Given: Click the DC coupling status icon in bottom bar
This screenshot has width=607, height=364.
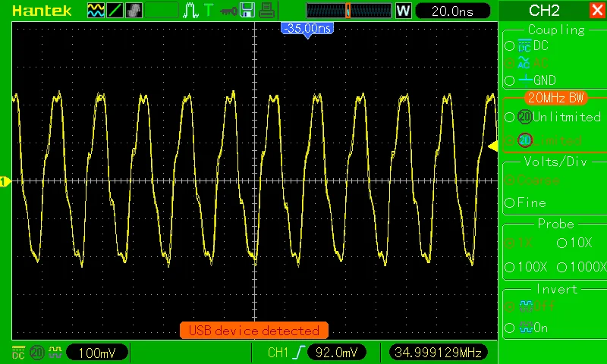Looking at the screenshot, I should tap(18, 353).
